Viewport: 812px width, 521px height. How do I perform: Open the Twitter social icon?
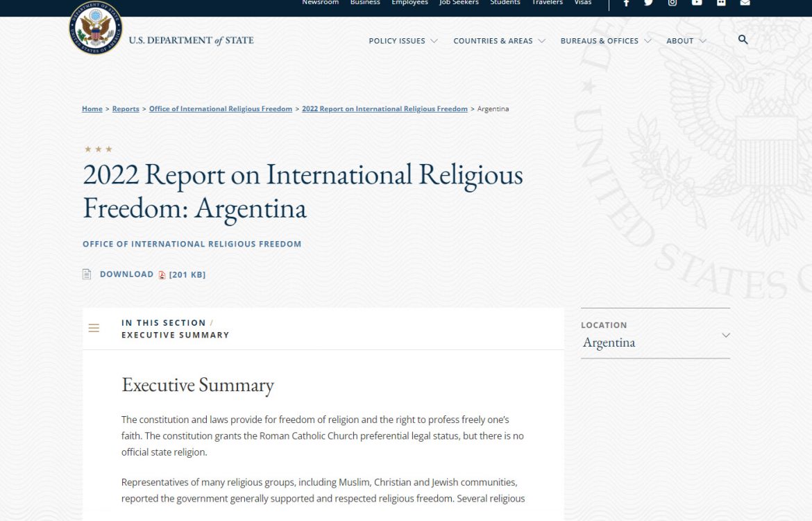tap(649, 3)
